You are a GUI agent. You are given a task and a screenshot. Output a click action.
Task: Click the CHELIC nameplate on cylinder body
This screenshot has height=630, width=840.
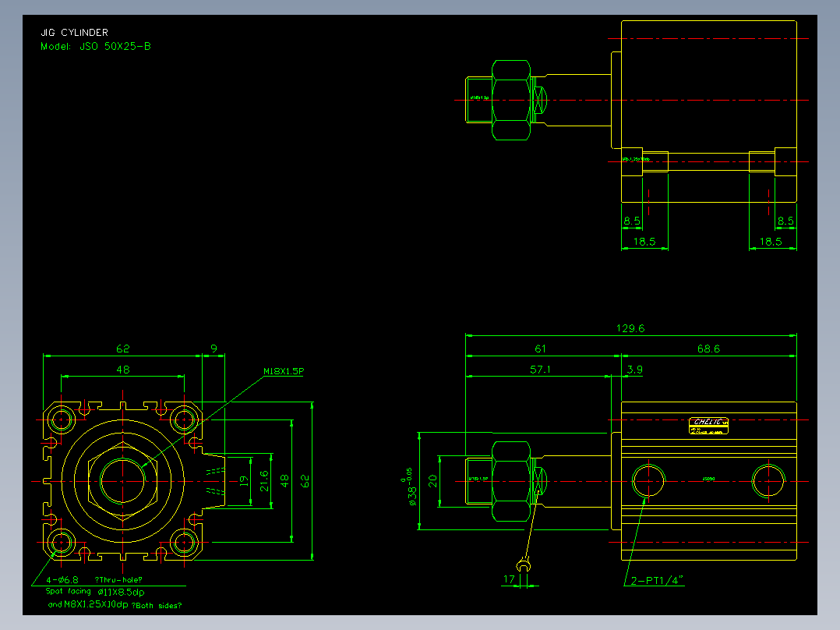coord(708,426)
